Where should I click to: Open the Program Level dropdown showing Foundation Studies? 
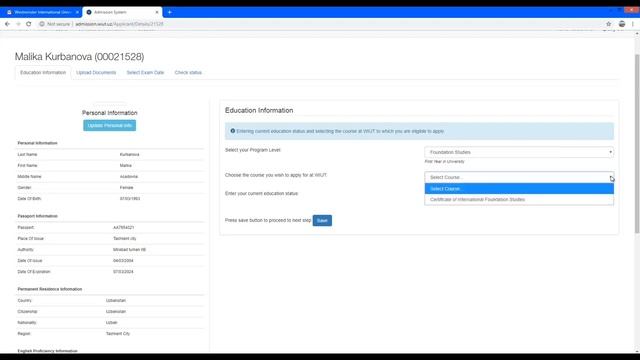tap(519, 152)
